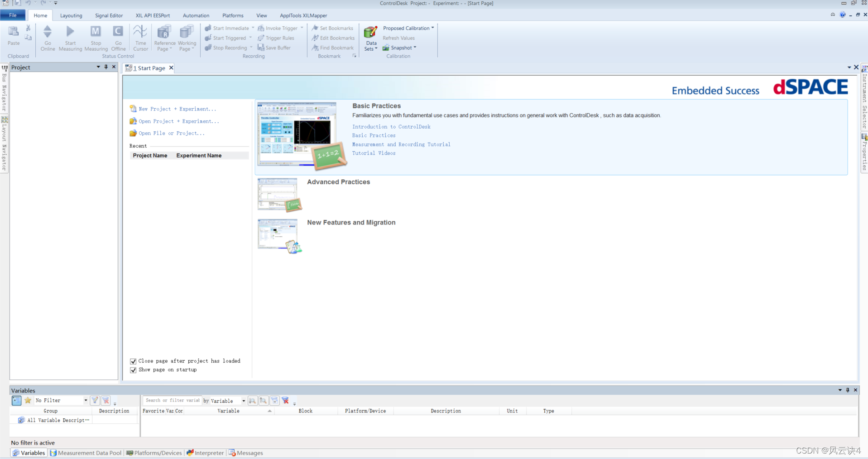Click the Go Online button

pos(48,38)
